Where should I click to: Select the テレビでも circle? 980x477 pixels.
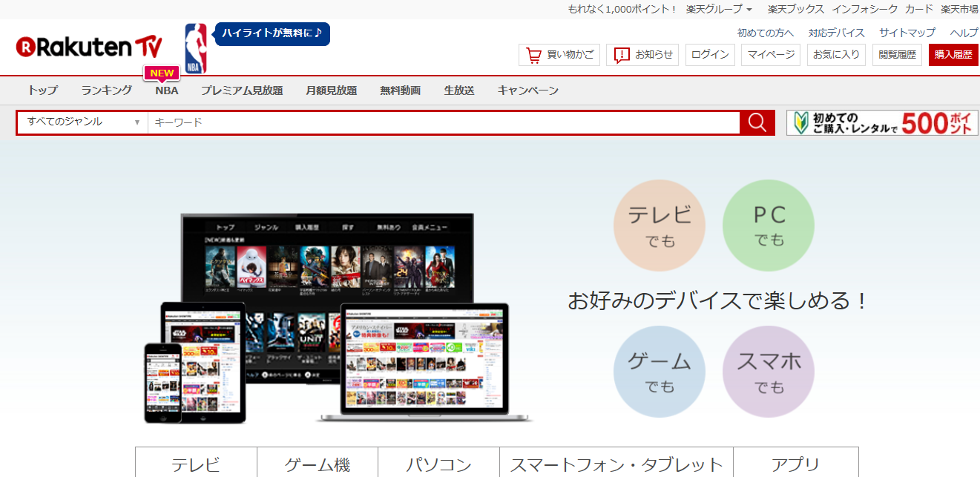click(x=659, y=225)
